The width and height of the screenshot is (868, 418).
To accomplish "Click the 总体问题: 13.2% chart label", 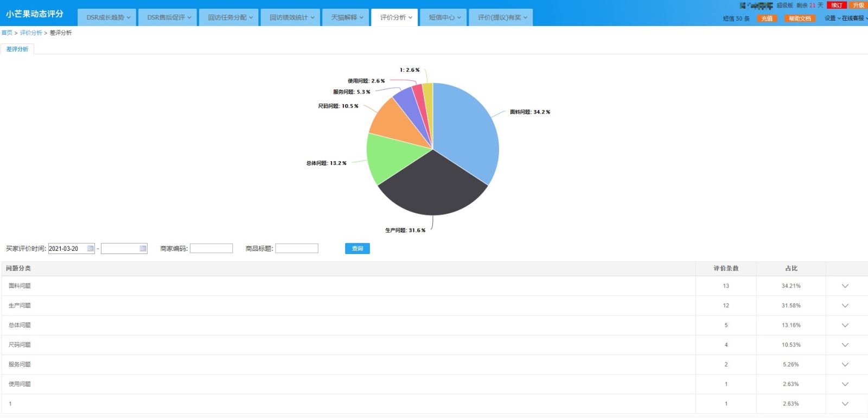I will pos(326,163).
